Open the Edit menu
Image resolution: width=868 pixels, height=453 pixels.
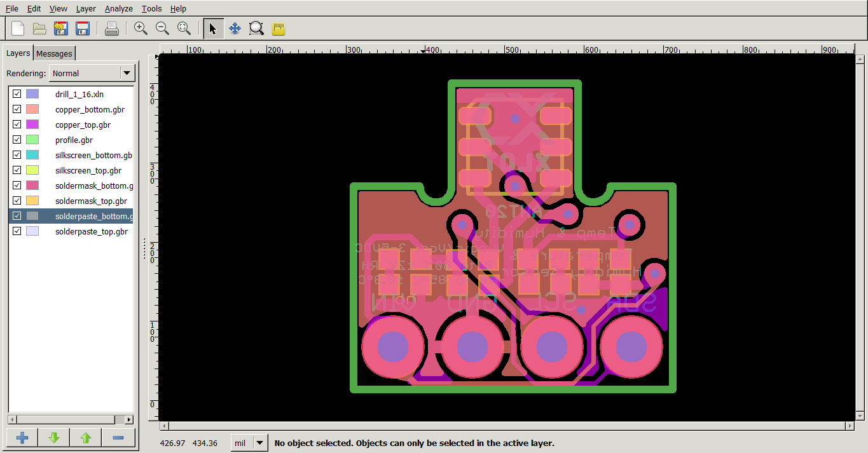pos(34,8)
